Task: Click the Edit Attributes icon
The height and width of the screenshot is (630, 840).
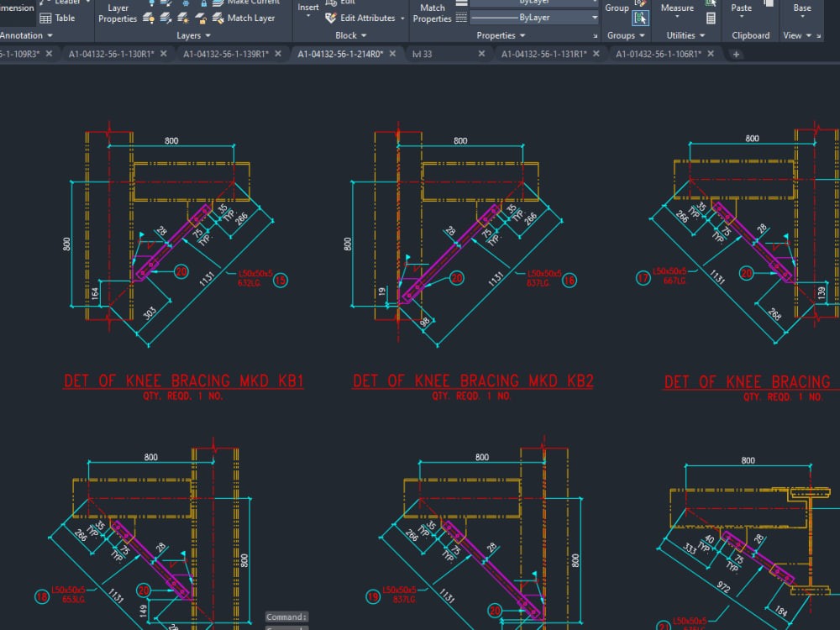Action: point(331,18)
